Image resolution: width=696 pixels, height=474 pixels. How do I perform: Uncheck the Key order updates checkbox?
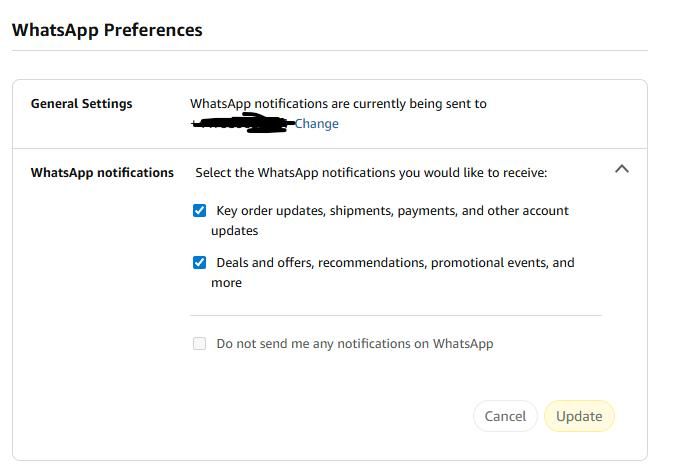coord(200,211)
